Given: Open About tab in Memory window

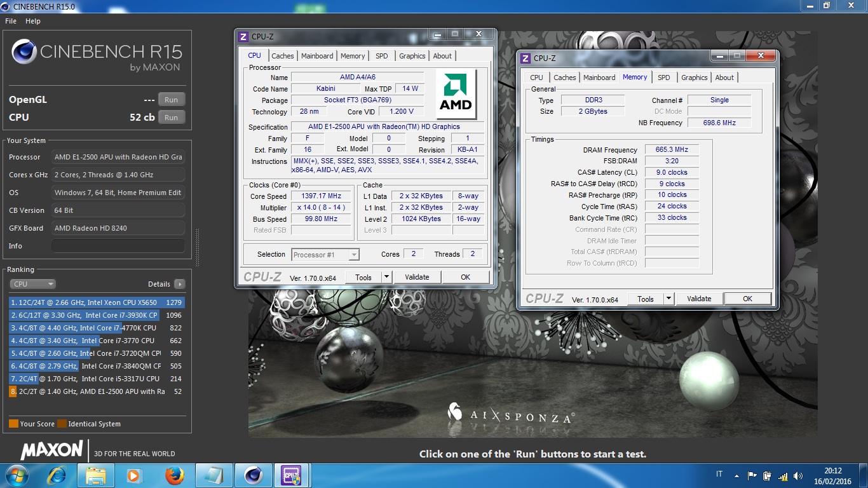Looking at the screenshot, I should (x=724, y=78).
